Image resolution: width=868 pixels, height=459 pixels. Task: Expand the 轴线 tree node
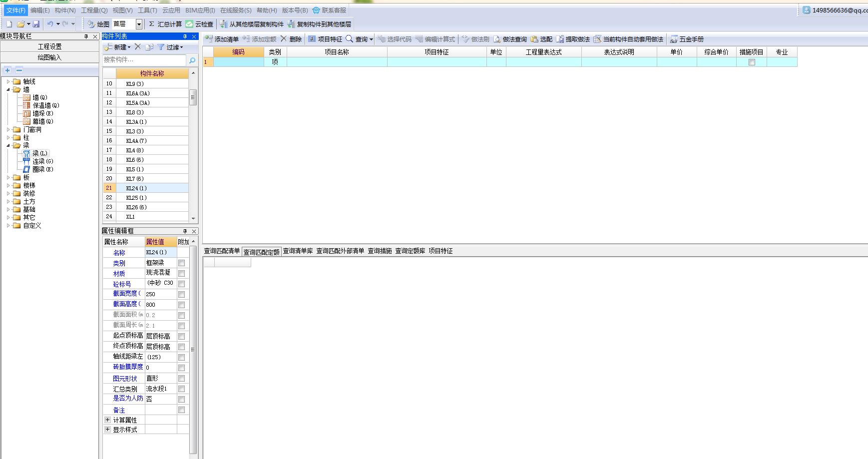click(8, 81)
